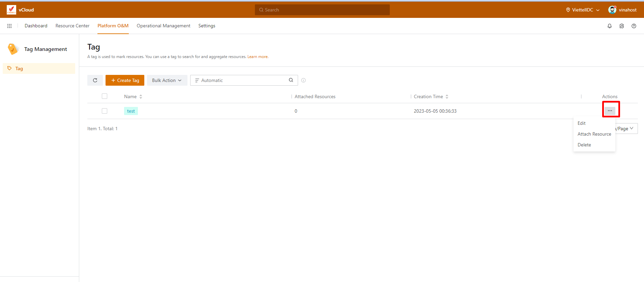The width and height of the screenshot is (644, 282).
Task: Expand the Bulk Action dropdown
Action: [167, 80]
